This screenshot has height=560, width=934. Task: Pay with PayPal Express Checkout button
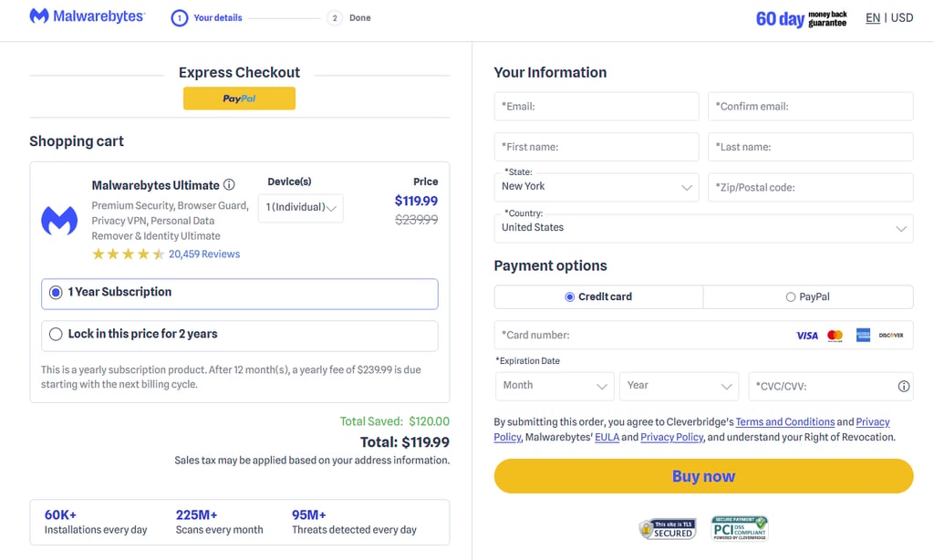click(x=239, y=99)
